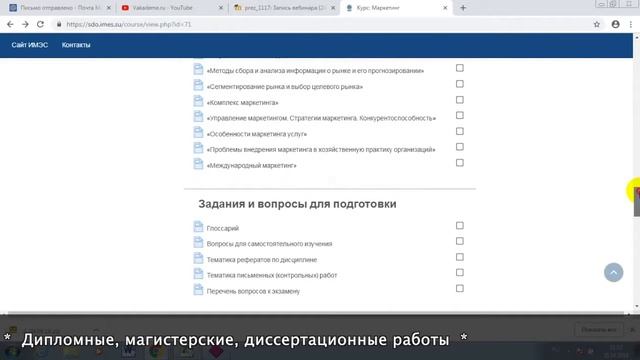Tick the completion checkbox for Тематика рефератов по дисциплине
This screenshot has width=640, height=360.
point(460,257)
